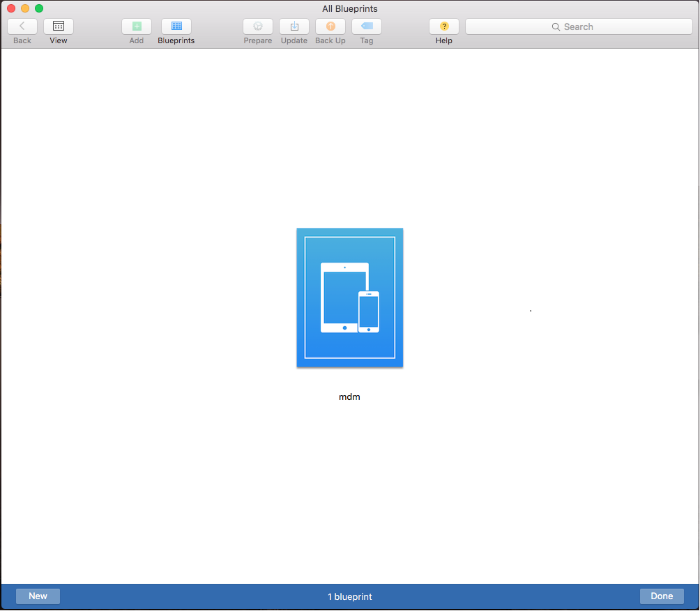Image resolution: width=700 pixels, height=611 pixels.
Task: Click the green full-screen window button
Action: point(39,8)
